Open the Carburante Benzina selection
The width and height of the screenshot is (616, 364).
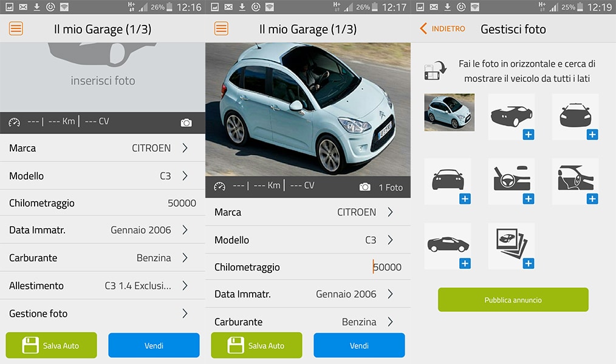[102, 258]
